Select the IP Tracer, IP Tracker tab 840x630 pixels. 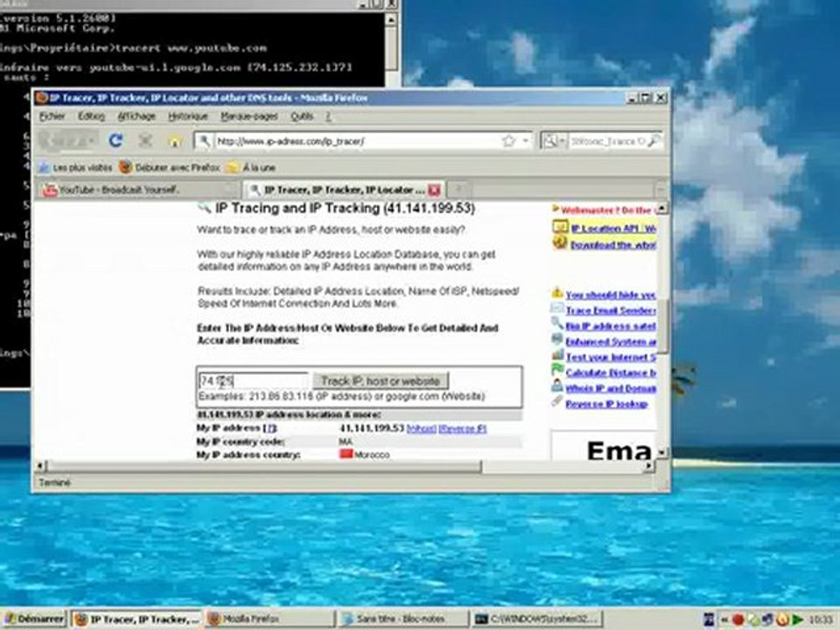(x=343, y=190)
